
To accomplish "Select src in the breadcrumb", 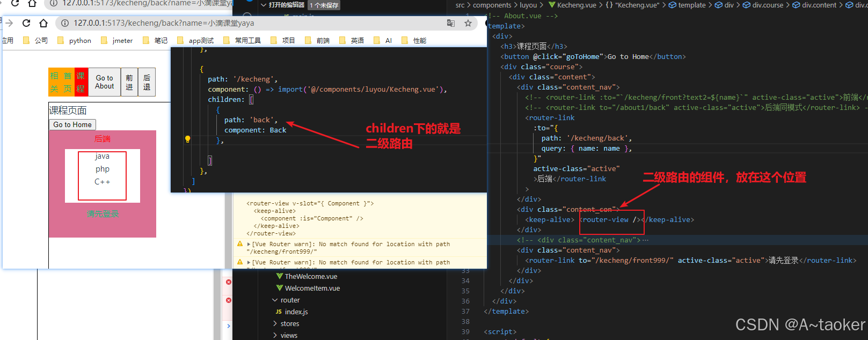I will pos(459,5).
